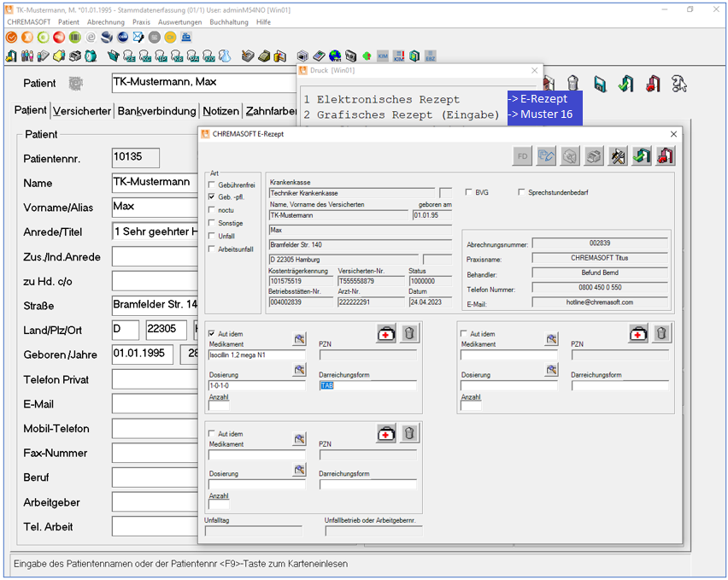Click the Unfallbetrieb oder Arbeitgebernr. field
Viewport: 728px width, 580px height.
[x=373, y=530]
